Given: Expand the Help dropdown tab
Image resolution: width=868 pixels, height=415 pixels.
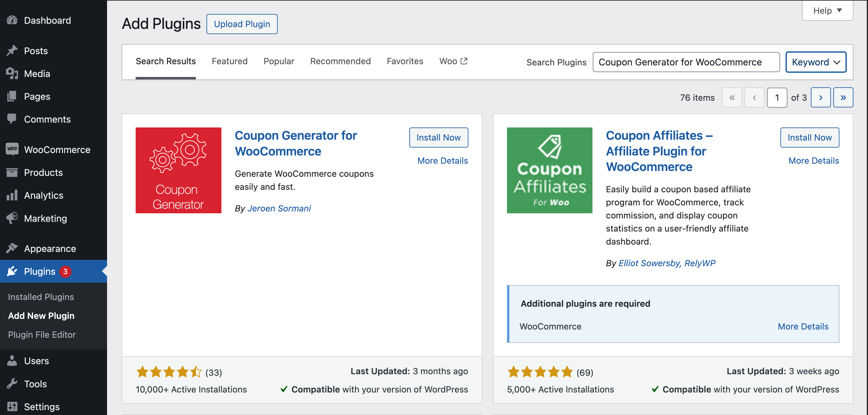Looking at the screenshot, I should click(828, 10).
